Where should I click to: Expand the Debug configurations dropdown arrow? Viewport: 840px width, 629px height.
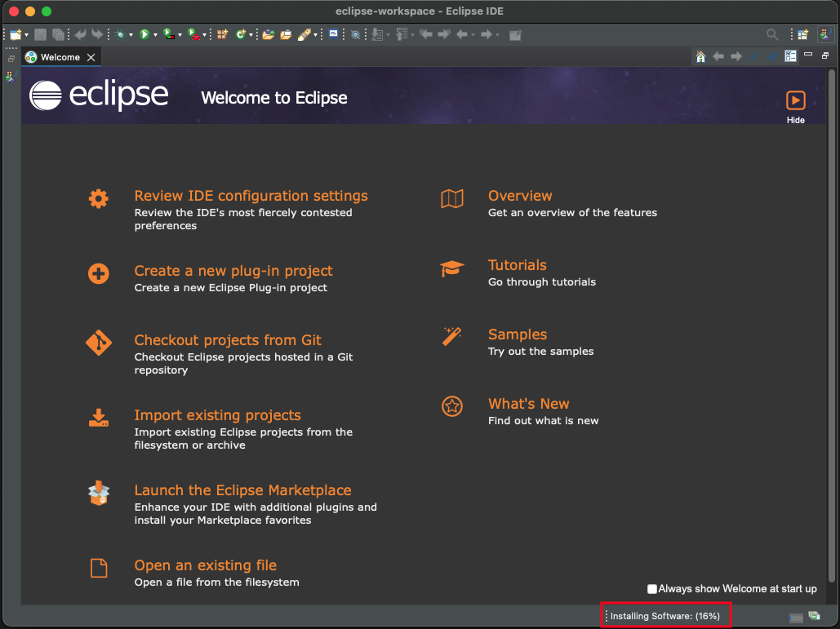point(131,35)
